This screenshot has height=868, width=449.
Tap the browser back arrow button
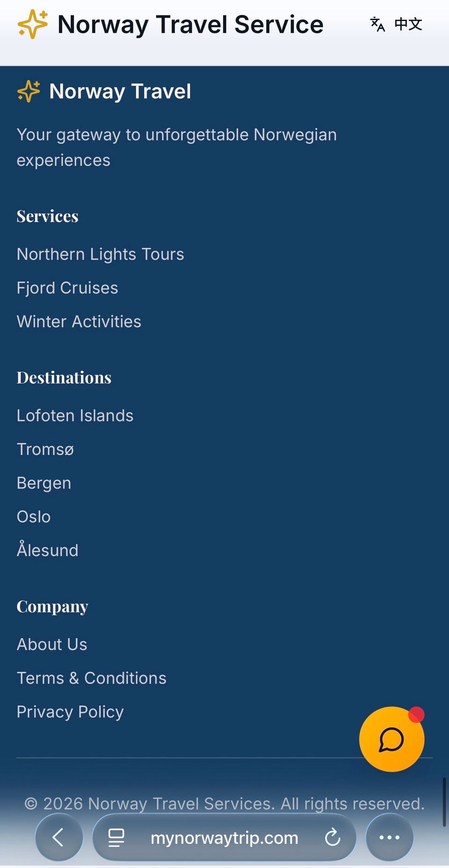[59, 837]
